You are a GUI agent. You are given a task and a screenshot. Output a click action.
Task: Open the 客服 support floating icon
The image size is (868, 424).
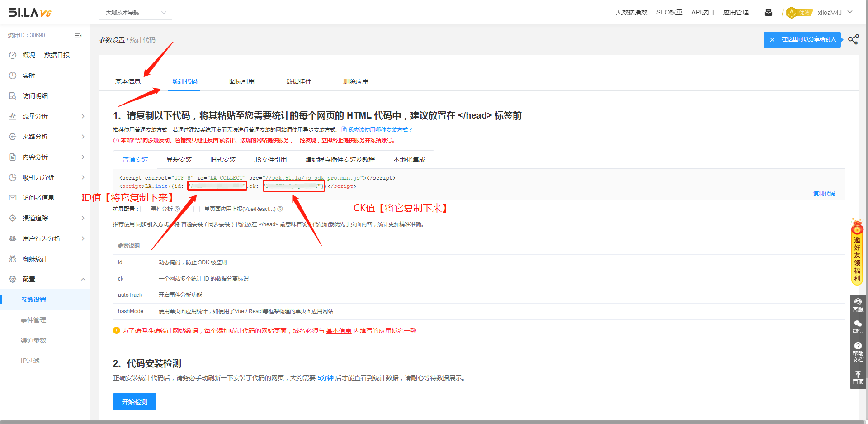click(858, 305)
